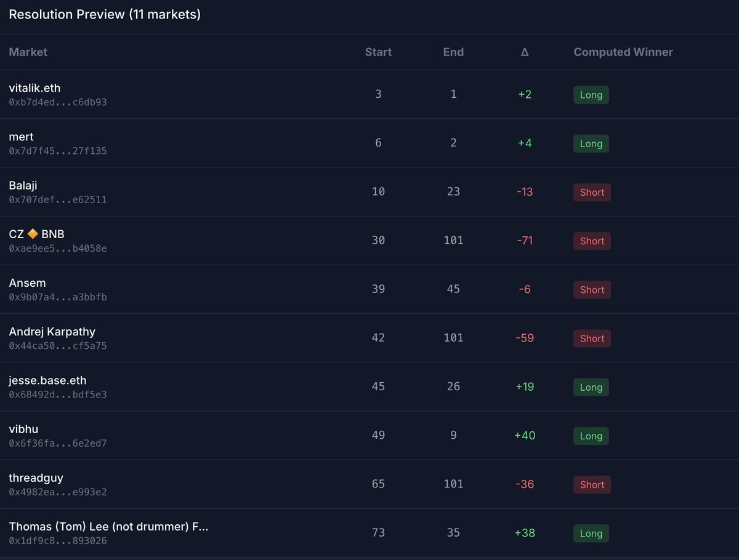Click address 0x1df9c8...893026
This screenshot has height=560, width=739.
(x=58, y=541)
